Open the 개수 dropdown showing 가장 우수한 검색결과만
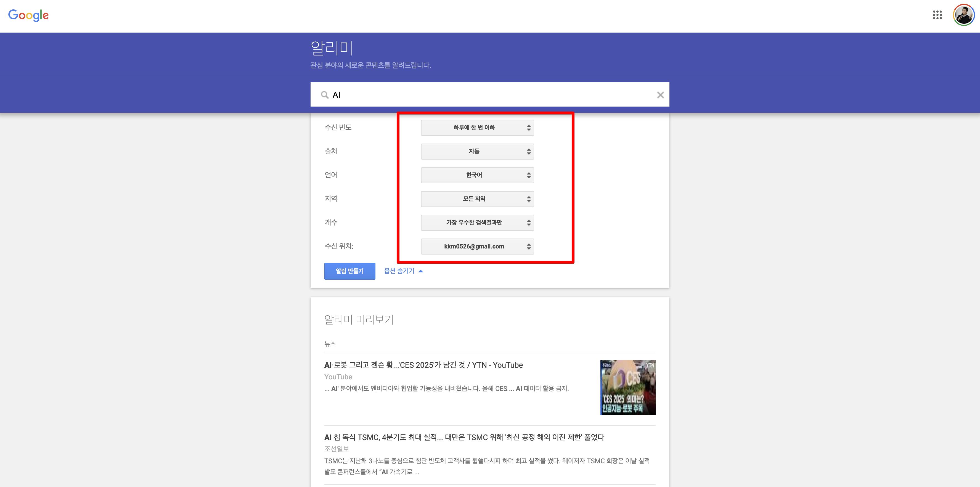The height and width of the screenshot is (487, 980). [478, 223]
